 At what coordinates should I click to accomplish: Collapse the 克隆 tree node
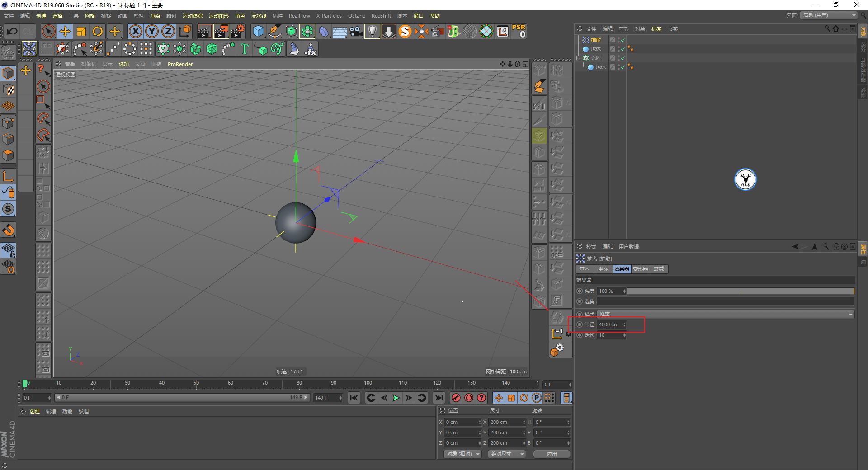click(578, 58)
